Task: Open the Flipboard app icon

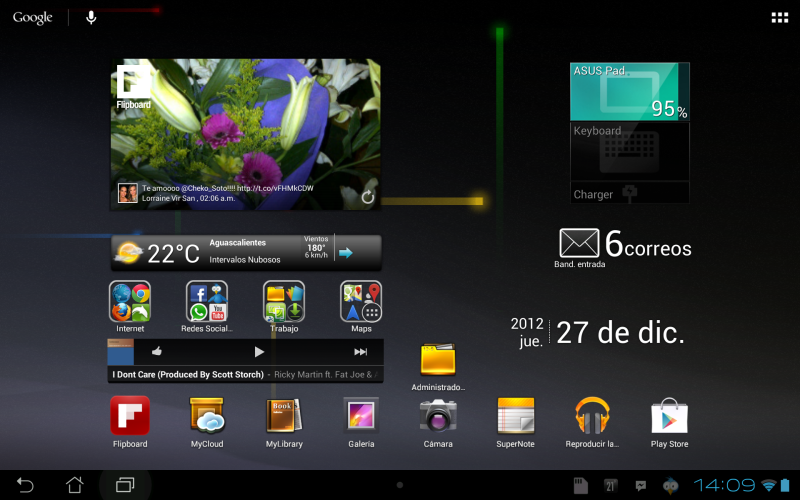Action: pos(130,415)
